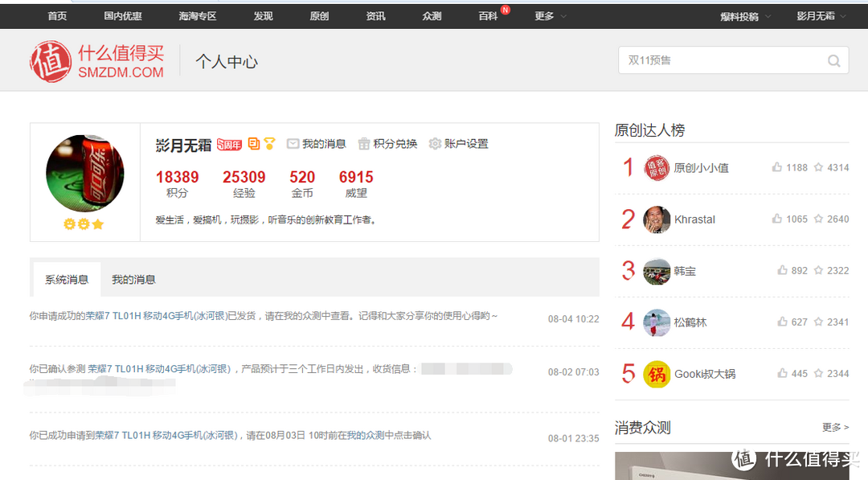The width and height of the screenshot is (868, 480).
Task: Click star icon beside 4314
Action: coord(818,167)
